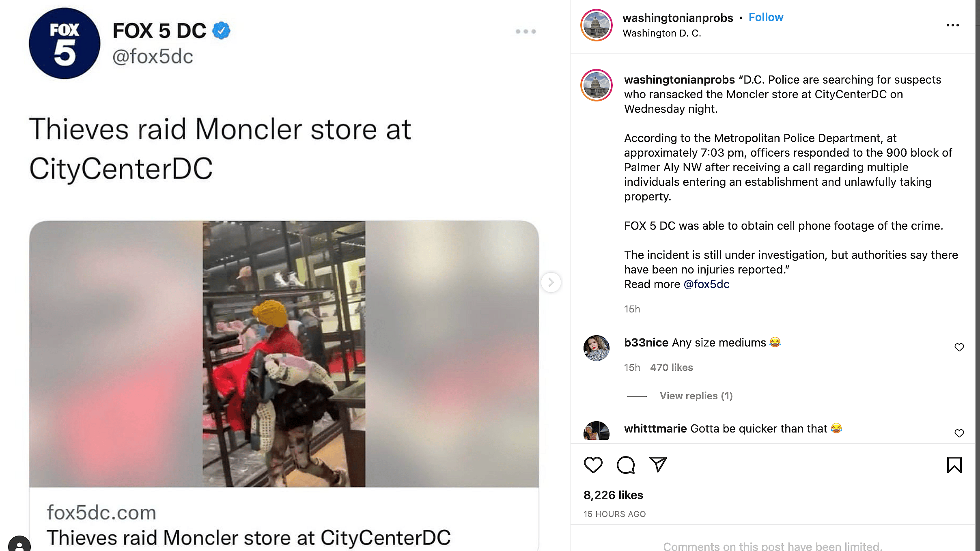Click whitttmarie username in comments
The width and height of the screenshot is (980, 551).
tap(655, 428)
